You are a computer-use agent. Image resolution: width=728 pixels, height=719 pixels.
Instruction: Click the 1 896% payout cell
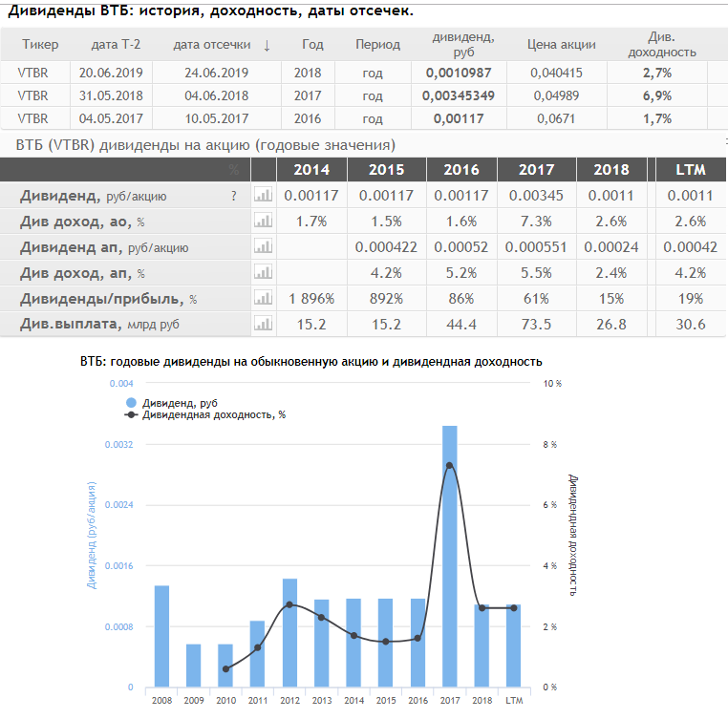tap(311, 299)
